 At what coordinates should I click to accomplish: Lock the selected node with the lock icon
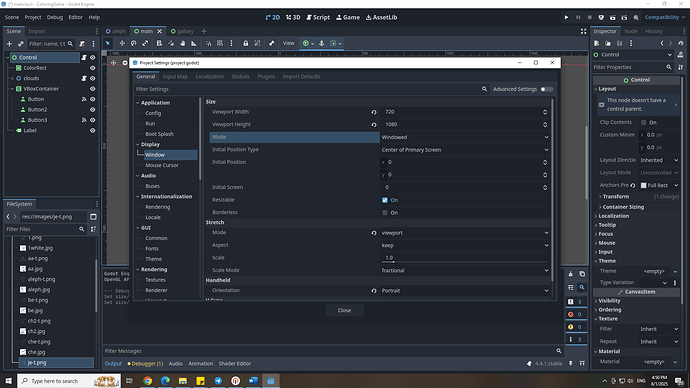(246, 43)
